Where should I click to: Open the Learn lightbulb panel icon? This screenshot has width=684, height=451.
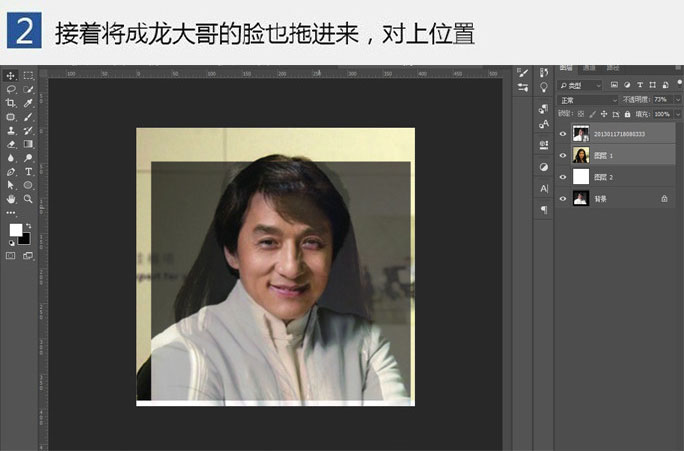click(x=544, y=87)
